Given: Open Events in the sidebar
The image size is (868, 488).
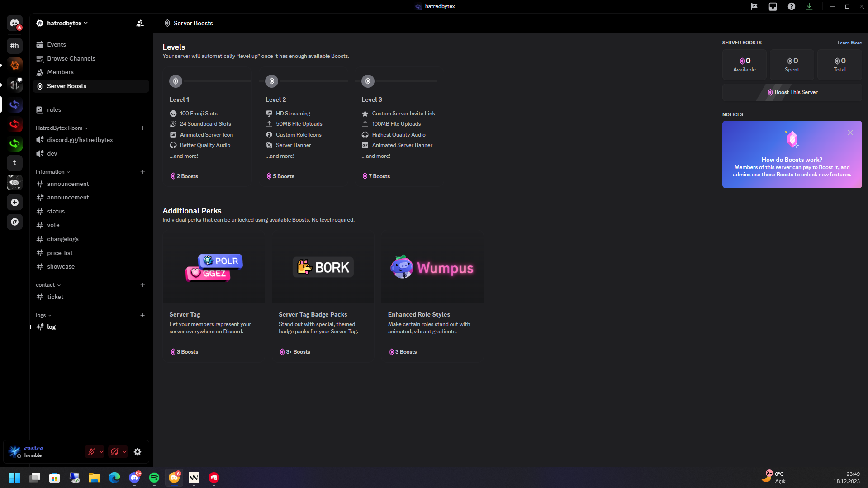Looking at the screenshot, I should 91,45.
